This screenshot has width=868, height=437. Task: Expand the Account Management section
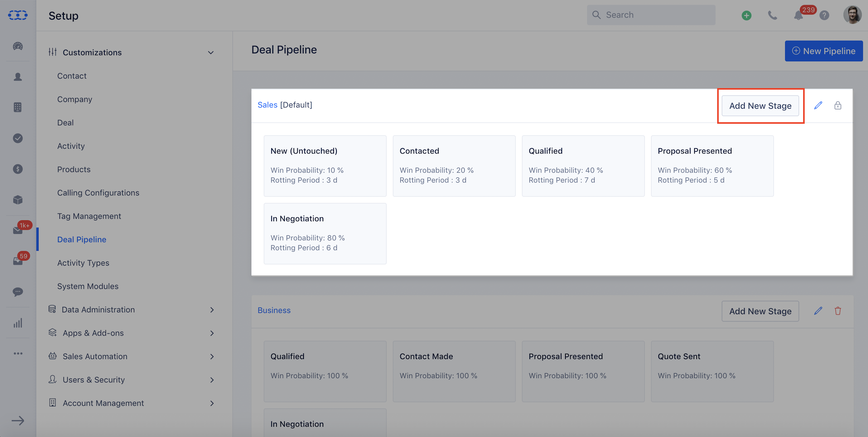[x=132, y=403]
